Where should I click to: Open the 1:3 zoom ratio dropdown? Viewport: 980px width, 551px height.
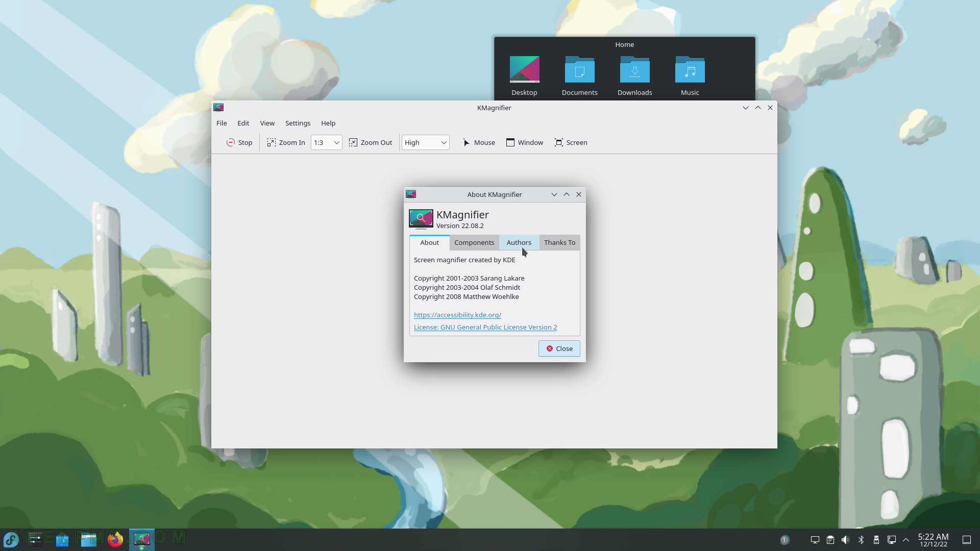coord(327,142)
